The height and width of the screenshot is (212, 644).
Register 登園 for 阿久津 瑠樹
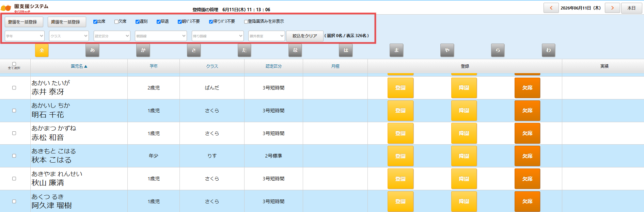[x=400, y=201]
